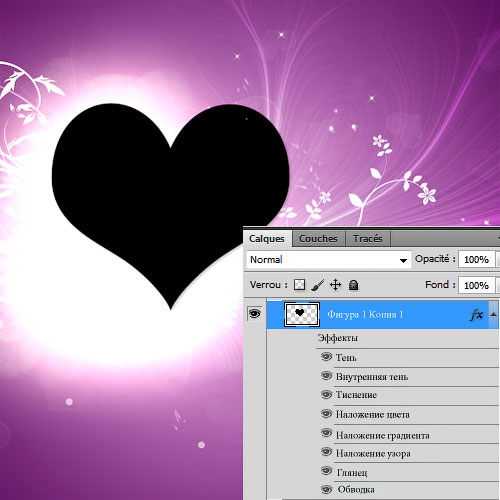Click the Наложение цвета effect label
The image size is (500, 500).
(373, 415)
